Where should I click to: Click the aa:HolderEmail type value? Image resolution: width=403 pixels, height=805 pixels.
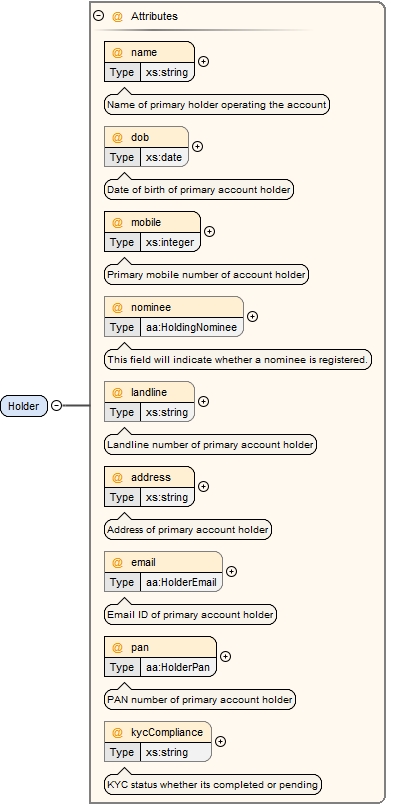[x=181, y=583]
